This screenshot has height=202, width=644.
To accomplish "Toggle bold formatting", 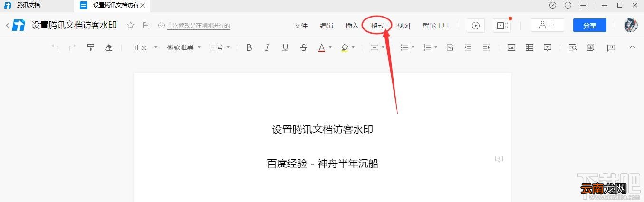I will pyautogui.click(x=249, y=47).
